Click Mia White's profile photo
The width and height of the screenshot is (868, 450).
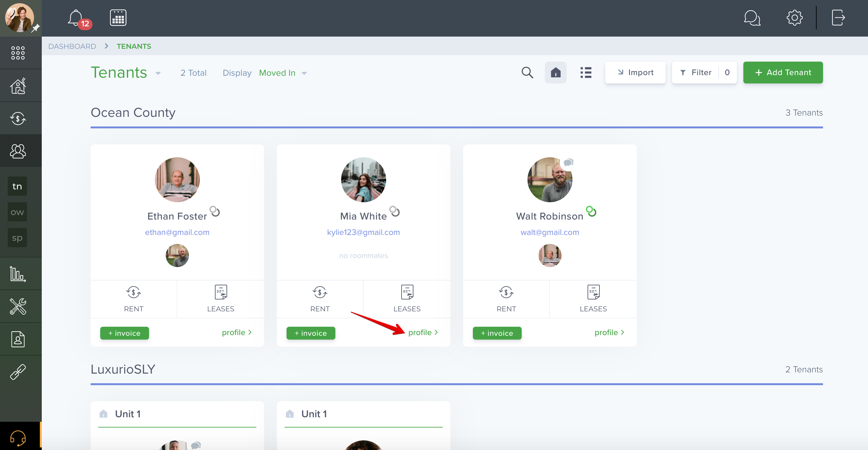363,180
